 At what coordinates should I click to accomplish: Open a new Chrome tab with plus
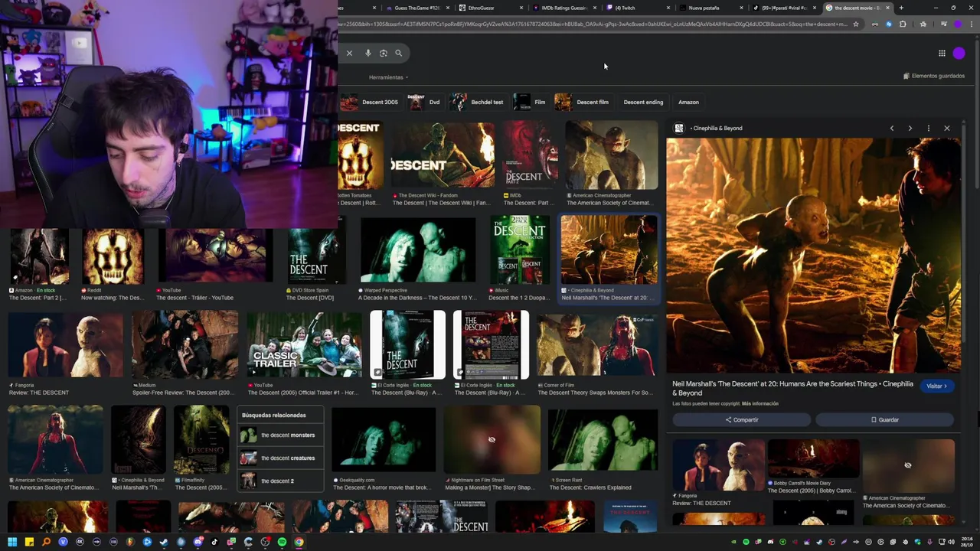click(x=901, y=8)
